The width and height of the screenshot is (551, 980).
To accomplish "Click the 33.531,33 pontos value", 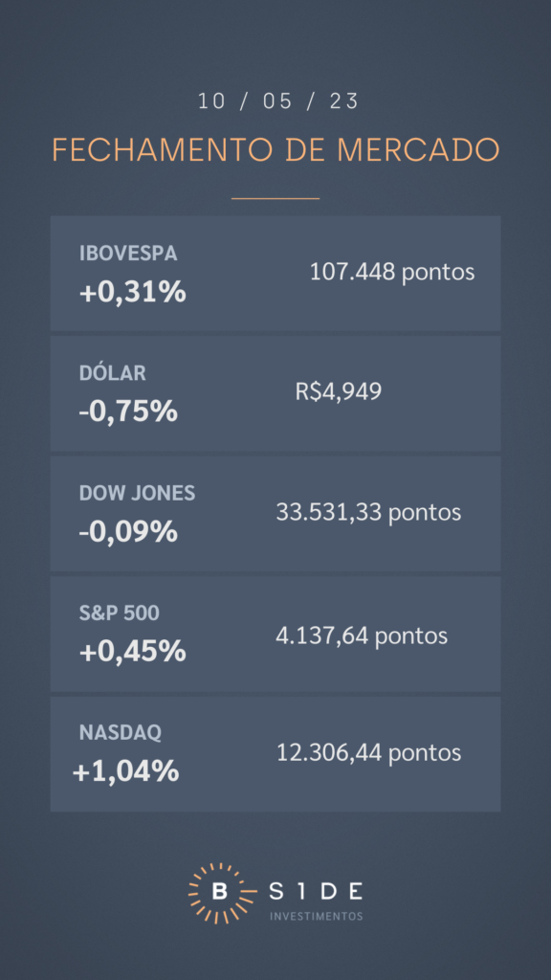I will [368, 513].
